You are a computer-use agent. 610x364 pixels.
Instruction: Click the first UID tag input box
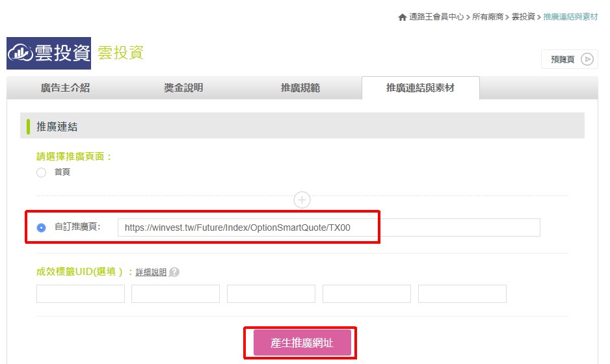point(81,294)
